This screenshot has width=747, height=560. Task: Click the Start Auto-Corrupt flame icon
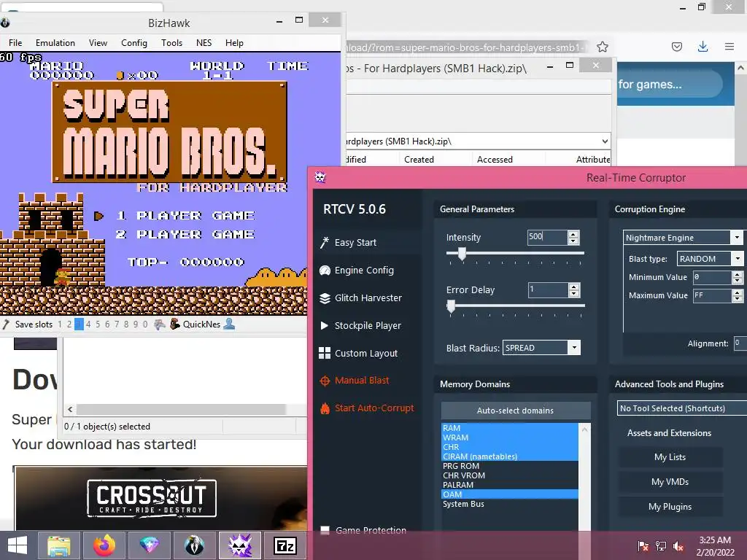(325, 408)
